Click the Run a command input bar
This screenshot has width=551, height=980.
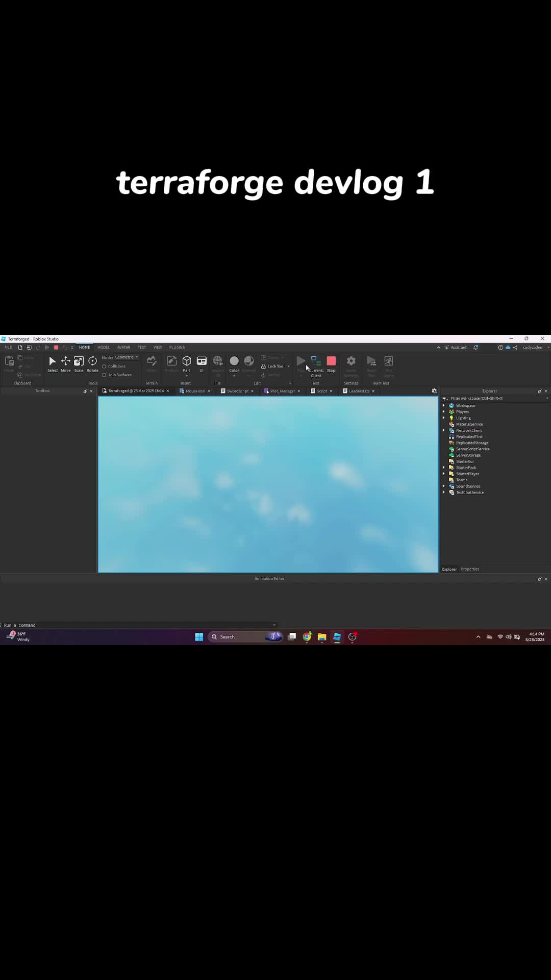[x=139, y=625]
